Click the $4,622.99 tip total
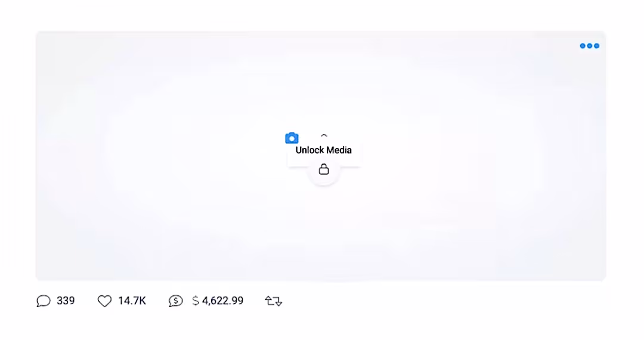The height and width of the screenshot is (340, 644). [x=218, y=301]
